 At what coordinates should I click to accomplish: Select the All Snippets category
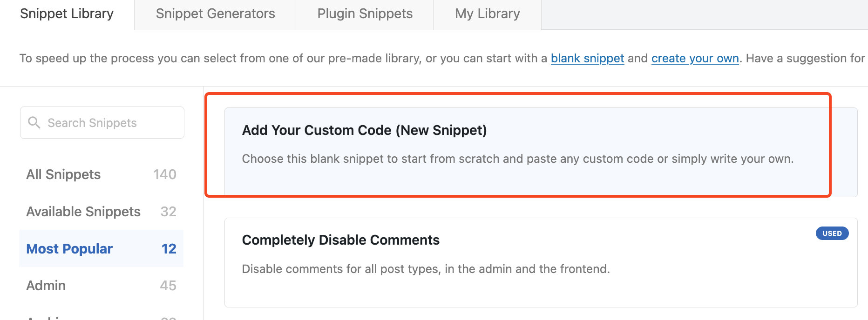point(63,174)
